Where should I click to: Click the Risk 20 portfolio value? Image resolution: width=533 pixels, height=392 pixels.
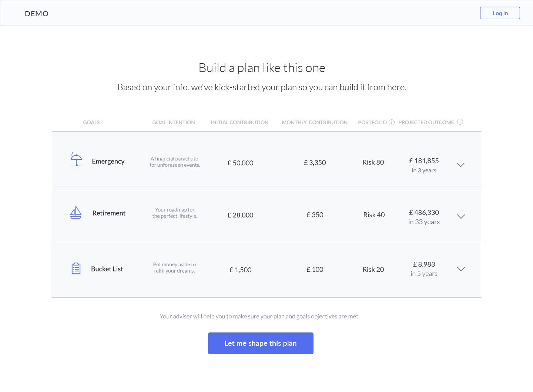(x=373, y=270)
